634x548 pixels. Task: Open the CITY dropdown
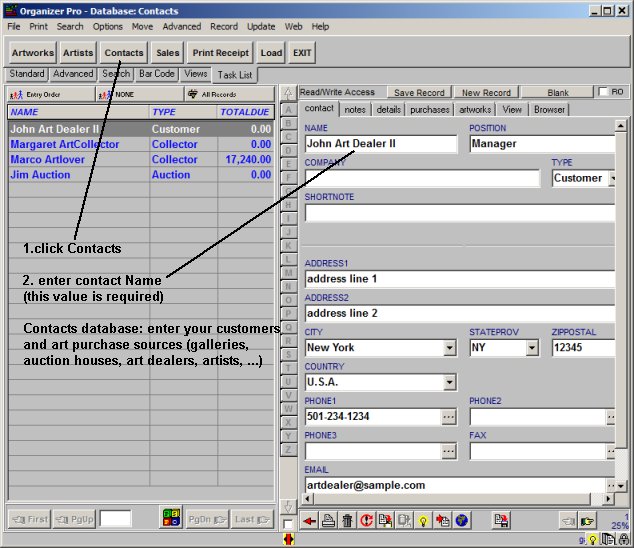450,348
